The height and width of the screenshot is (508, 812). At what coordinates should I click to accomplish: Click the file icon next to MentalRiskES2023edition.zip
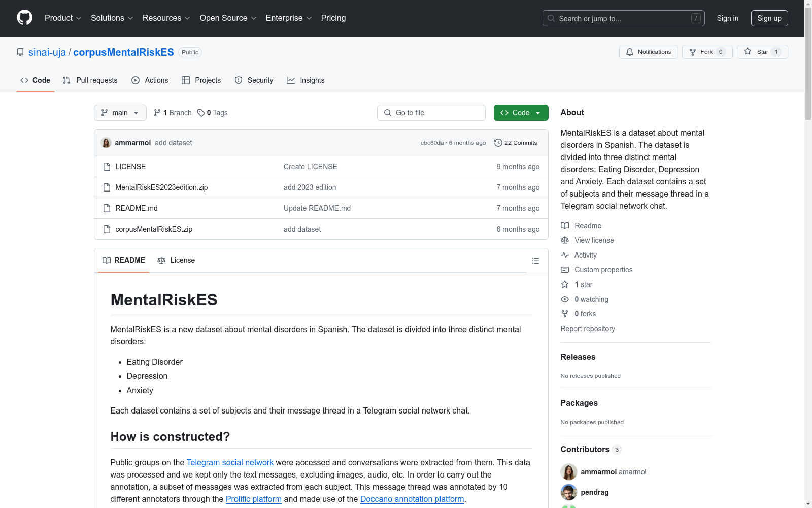tap(107, 187)
